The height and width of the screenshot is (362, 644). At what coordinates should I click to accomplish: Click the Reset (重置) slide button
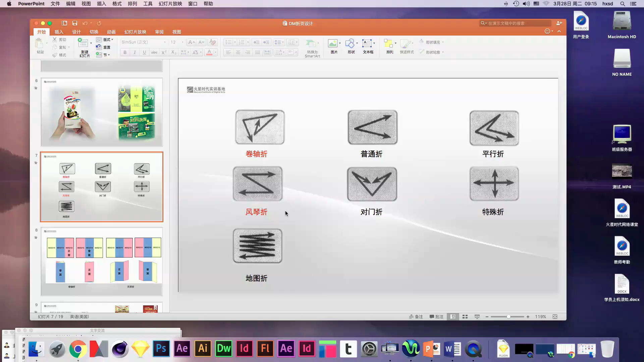click(103, 47)
